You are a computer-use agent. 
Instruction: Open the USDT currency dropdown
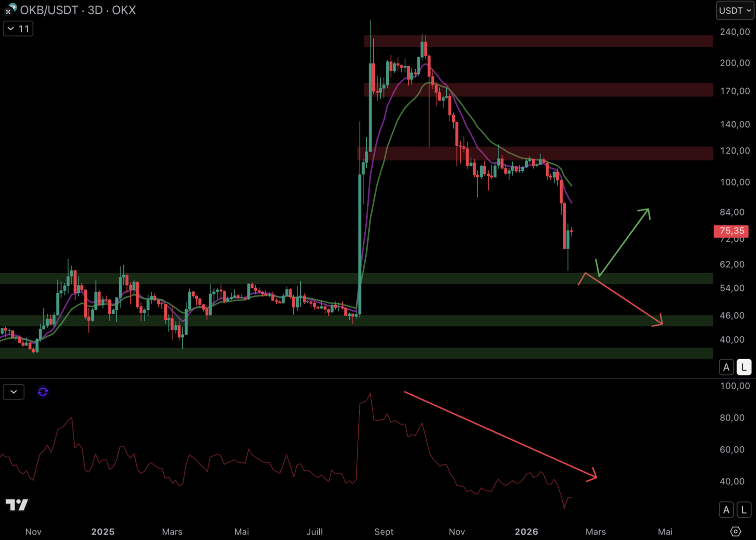coord(735,10)
